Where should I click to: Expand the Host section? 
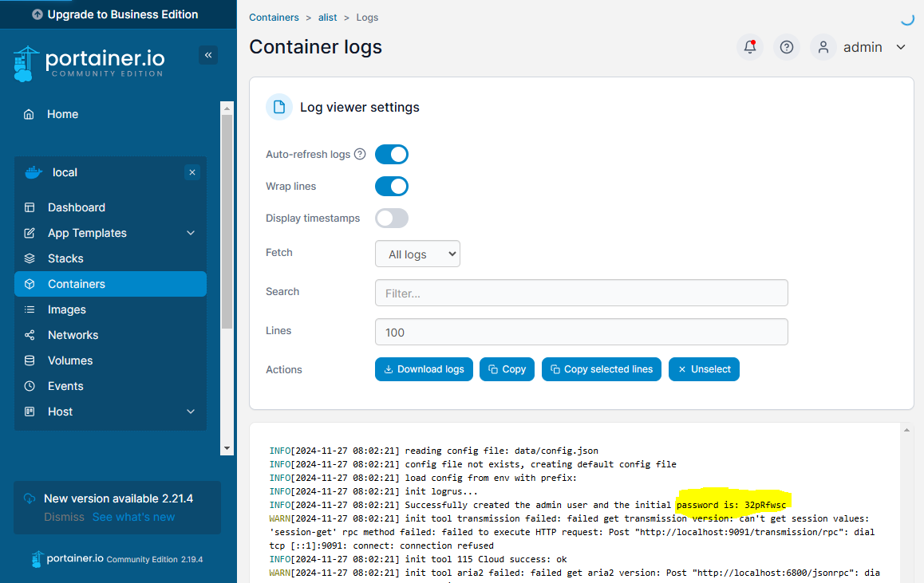(x=60, y=412)
